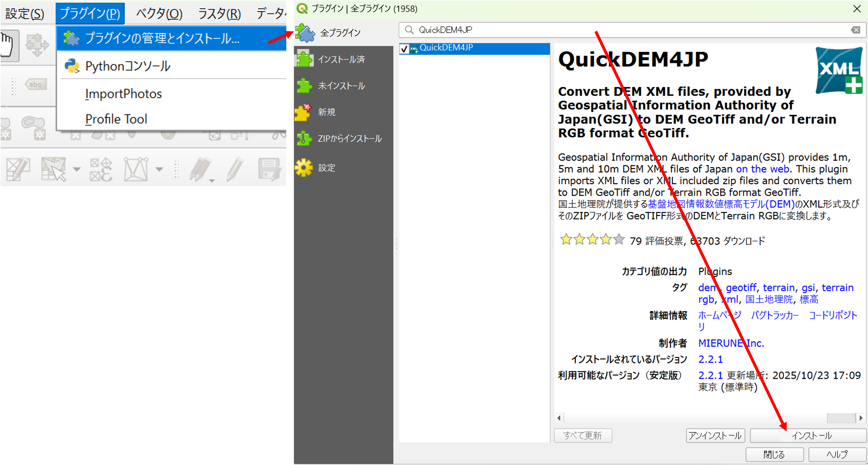
Task: Open Install from ZIP (ZIPからインストール) tab
Action: click(349, 139)
